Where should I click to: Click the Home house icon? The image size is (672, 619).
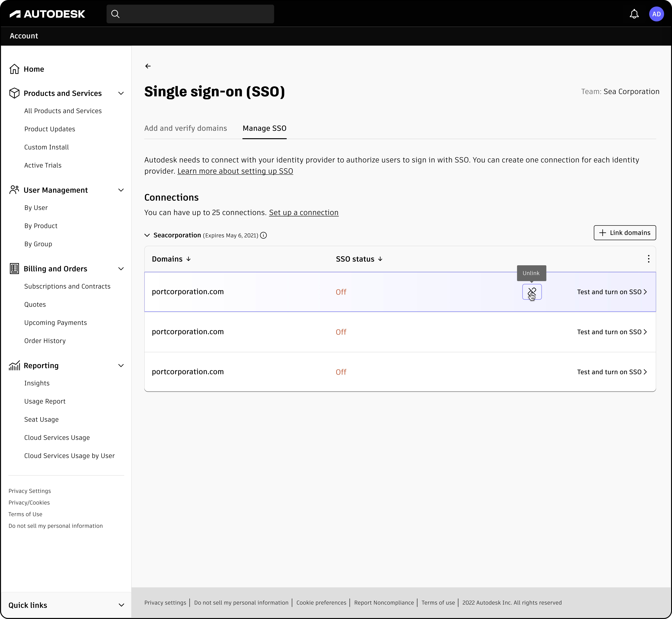[14, 69]
